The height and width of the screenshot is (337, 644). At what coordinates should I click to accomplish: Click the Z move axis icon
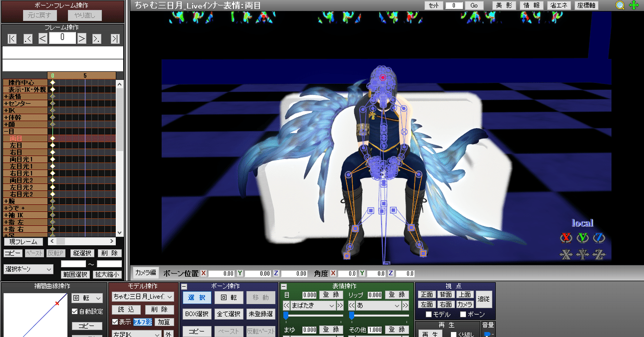point(599,255)
